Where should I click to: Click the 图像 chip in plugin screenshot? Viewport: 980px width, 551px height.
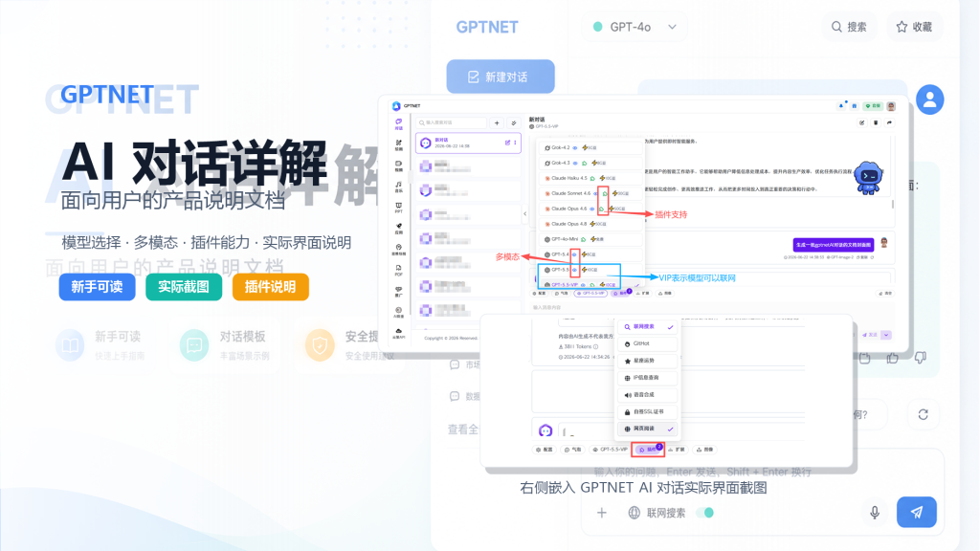point(705,450)
